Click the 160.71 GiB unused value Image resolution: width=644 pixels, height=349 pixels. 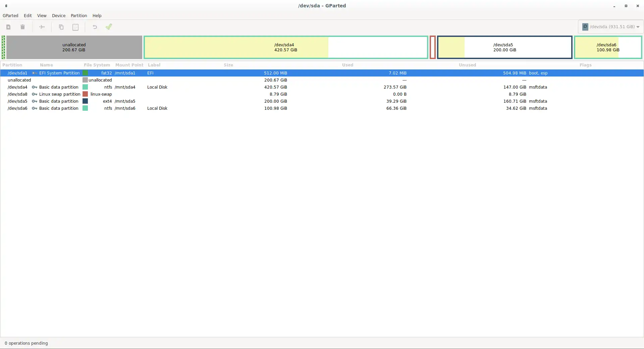(515, 101)
